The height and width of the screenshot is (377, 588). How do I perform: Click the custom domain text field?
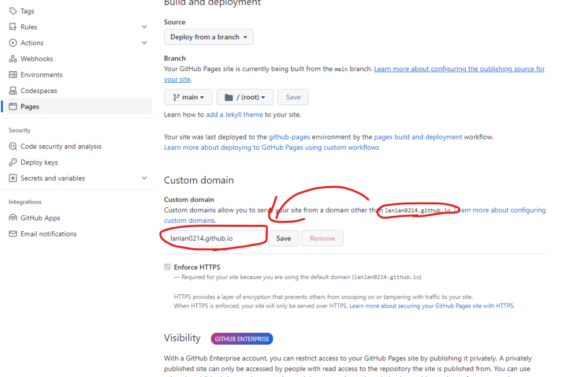215,238
